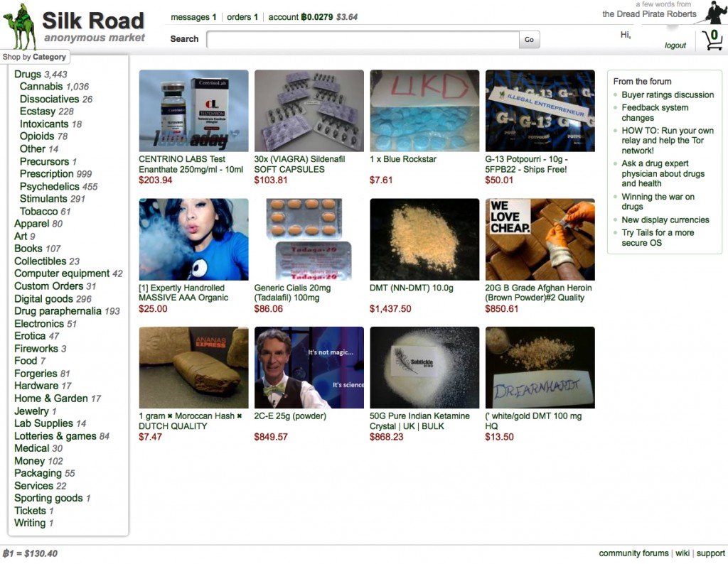Focus the Search text field
The image size is (728, 564).
click(363, 40)
